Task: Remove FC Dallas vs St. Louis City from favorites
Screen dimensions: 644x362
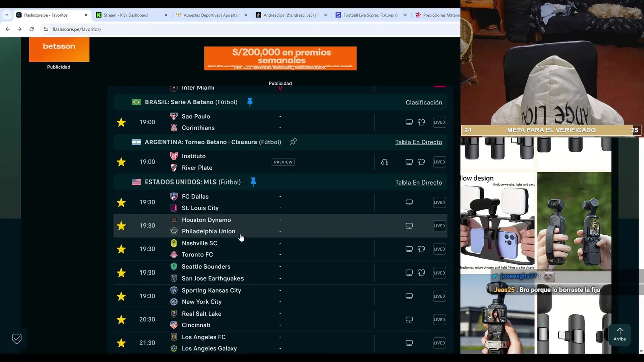Action: pos(121,202)
